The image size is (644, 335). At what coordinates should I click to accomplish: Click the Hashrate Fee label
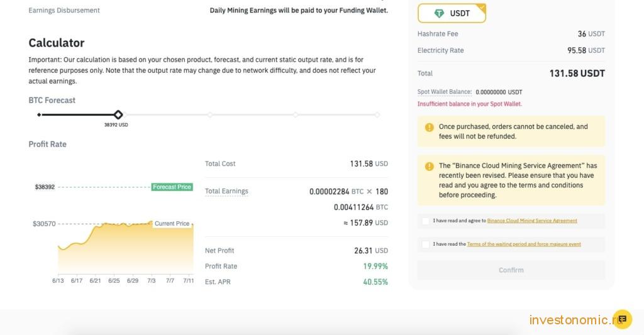[438, 34]
